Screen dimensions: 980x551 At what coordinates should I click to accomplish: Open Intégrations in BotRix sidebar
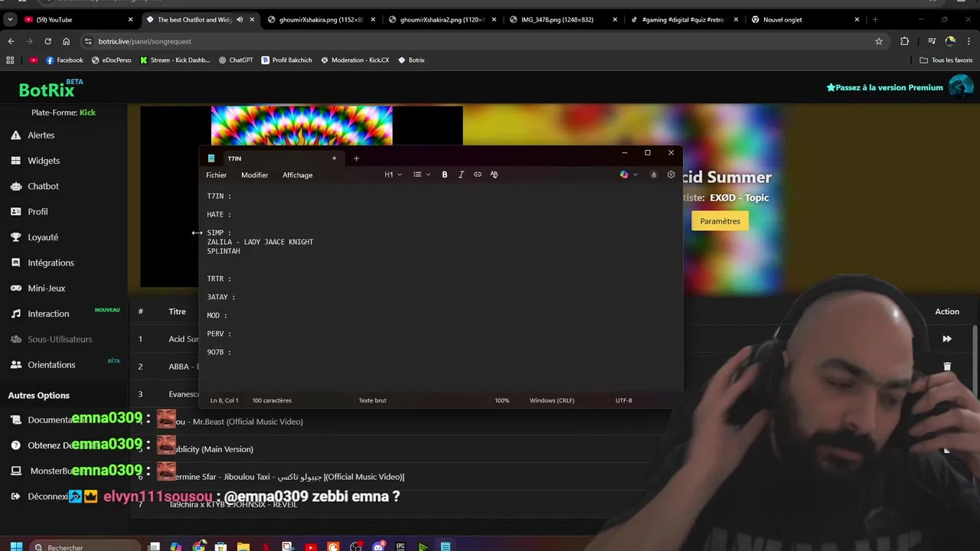pyautogui.click(x=51, y=262)
